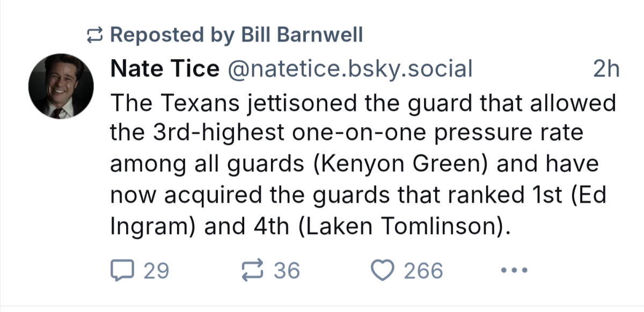Click the 2h post timestamp
The height and width of the screenshot is (312, 644).
tap(606, 69)
